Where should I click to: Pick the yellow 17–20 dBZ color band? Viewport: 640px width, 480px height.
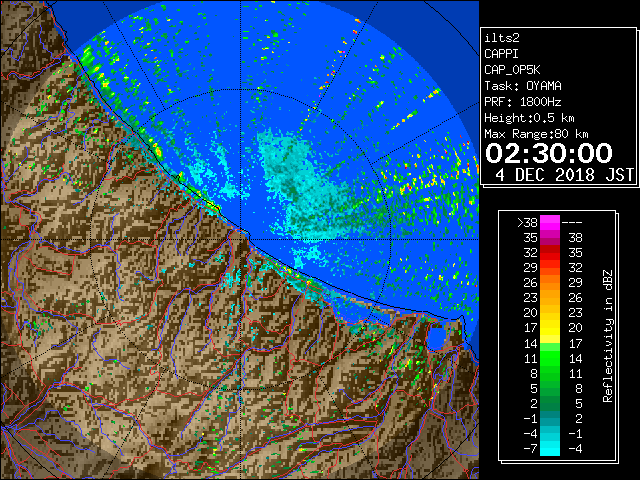[550, 328]
